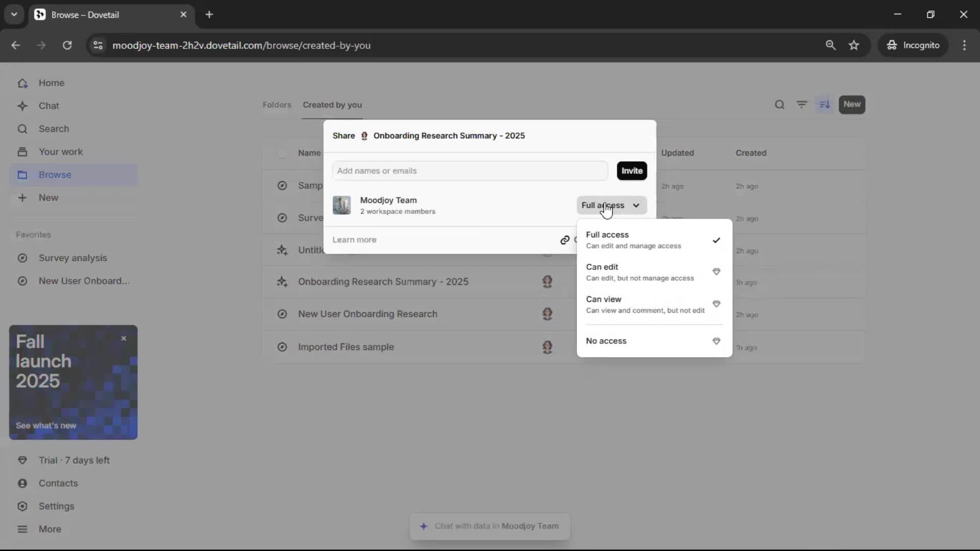The width and height of the screenshot is (980, 551).
Task: Switch to the Folders tab
Action: pyautogui.click(x=277, y=105)
